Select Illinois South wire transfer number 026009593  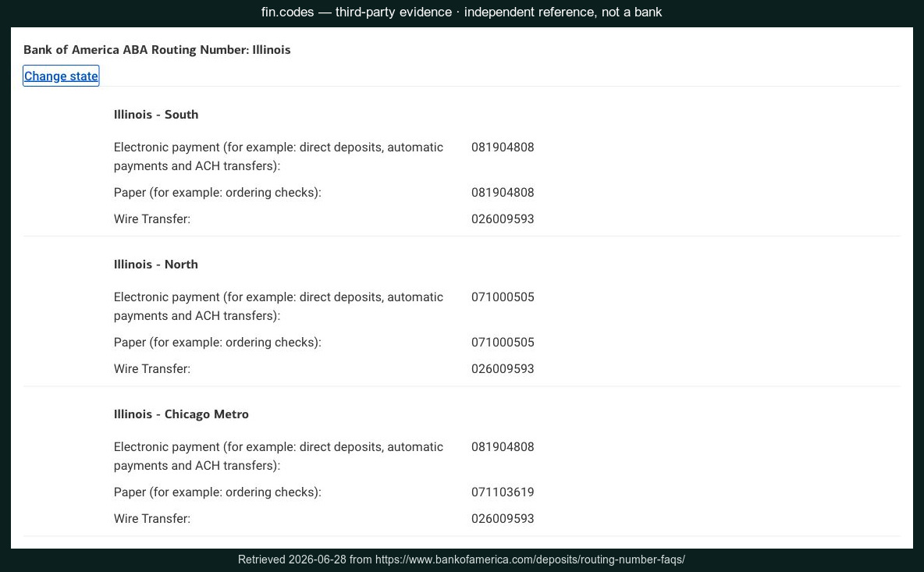click(x=503, y=219)
